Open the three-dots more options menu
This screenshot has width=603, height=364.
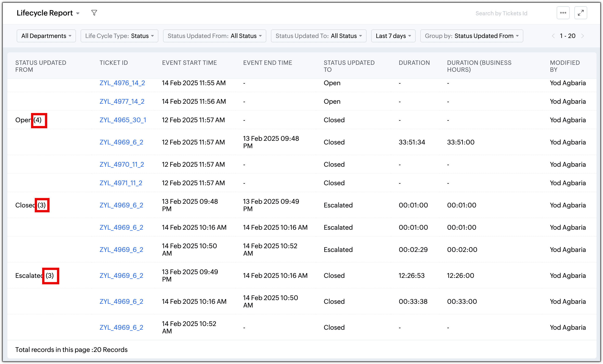point(563,13)
